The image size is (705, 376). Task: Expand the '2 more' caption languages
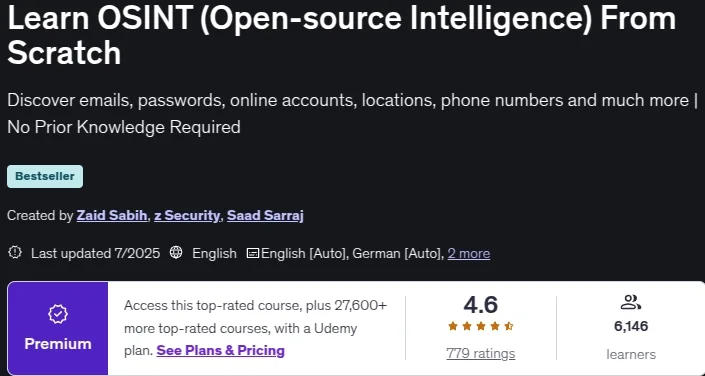pyautogui.click(x=469, y=254)
